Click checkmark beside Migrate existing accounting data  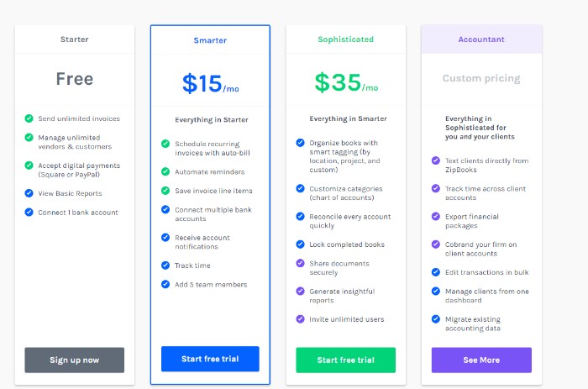pyautogui.click(x=435, y=318)
